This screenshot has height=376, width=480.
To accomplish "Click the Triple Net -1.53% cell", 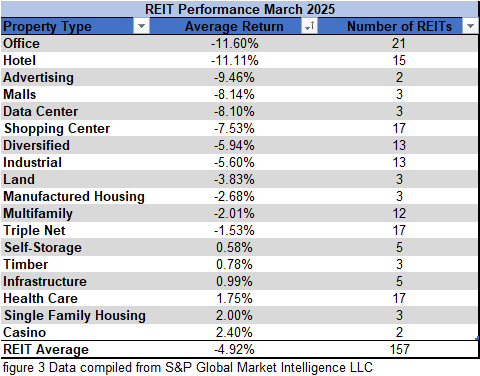I will tap(234, 230).
